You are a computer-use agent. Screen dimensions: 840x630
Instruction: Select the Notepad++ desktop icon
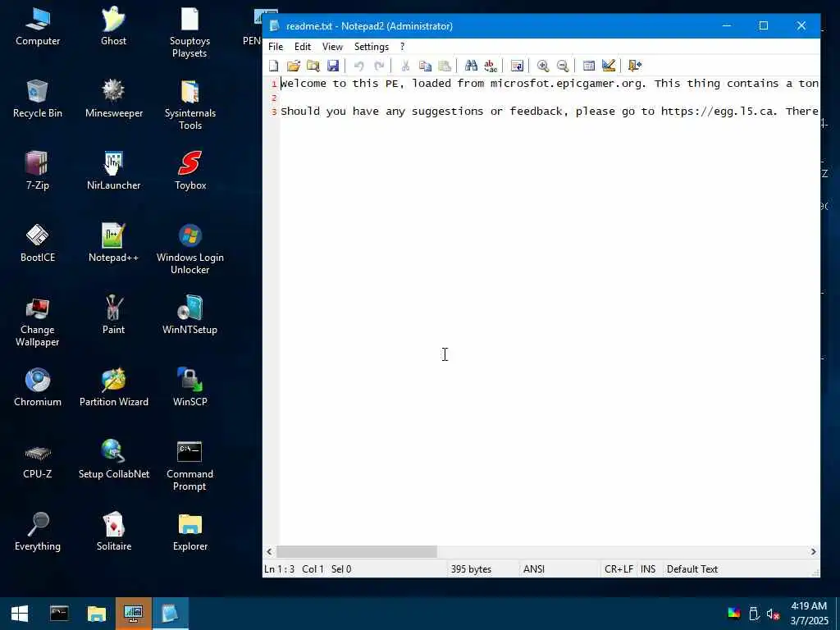[x=113, y=243]
